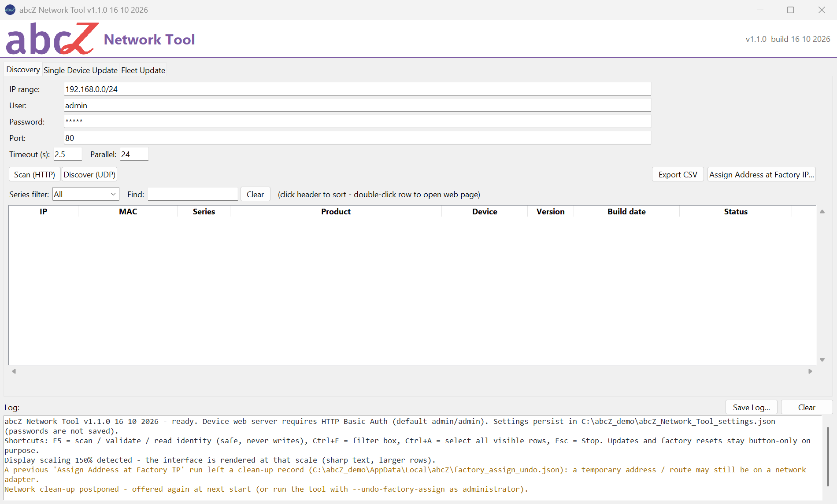The width and height of the screenshot is (837, 504).
Task: Click table scroll down arrow
Action: [x=822, y=360]
